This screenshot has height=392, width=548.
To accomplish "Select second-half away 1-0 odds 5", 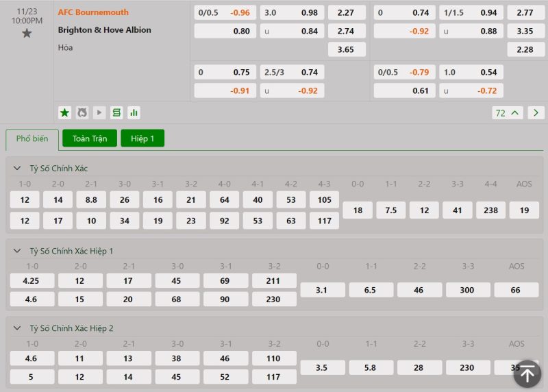I will pos(32,377).
